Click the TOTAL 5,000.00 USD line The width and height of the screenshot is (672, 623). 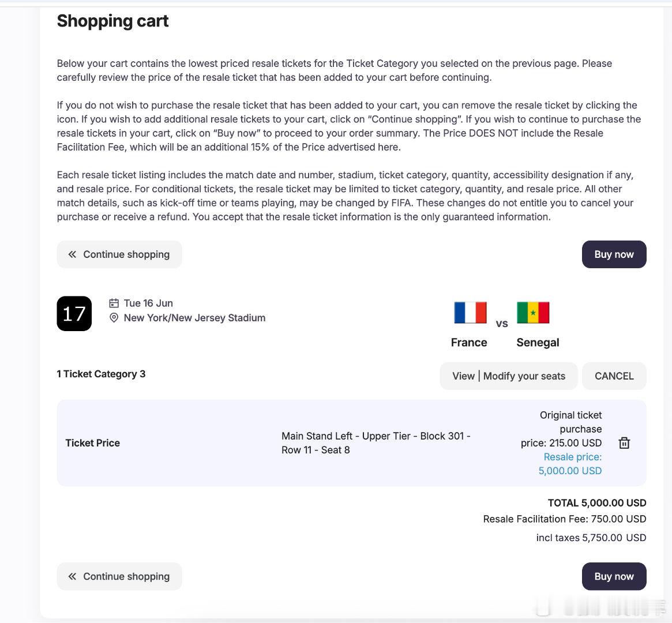pos(596,503)
